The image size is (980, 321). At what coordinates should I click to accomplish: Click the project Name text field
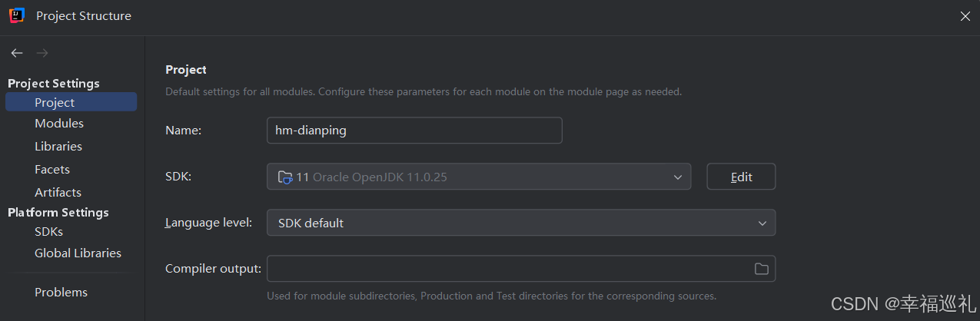[x=414, y=131]
